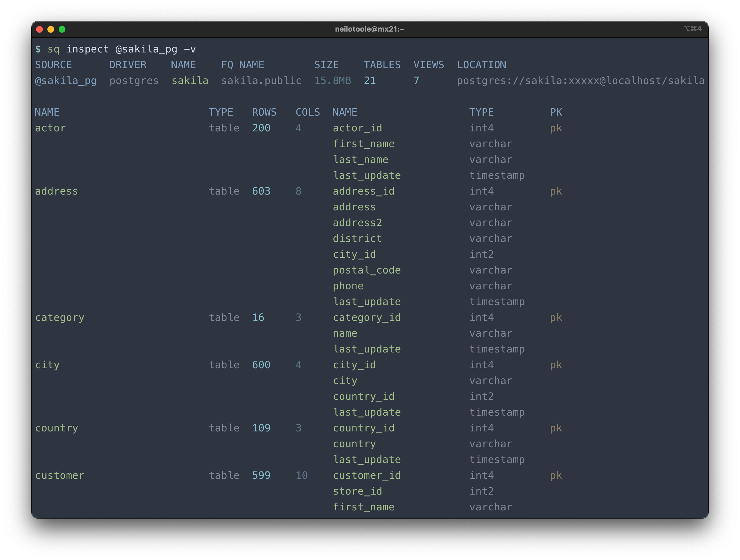The width and height of the screenshot is (740, 560).
Task: Click the address_id column name
Action: click(364, 191)
